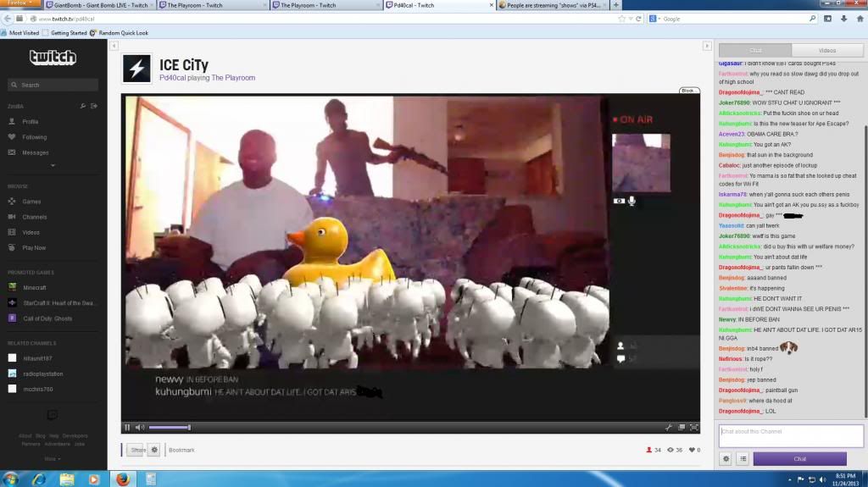The image size is (868, 487).
Task: Open related channel mcchris780
Action: coord(37,389)
